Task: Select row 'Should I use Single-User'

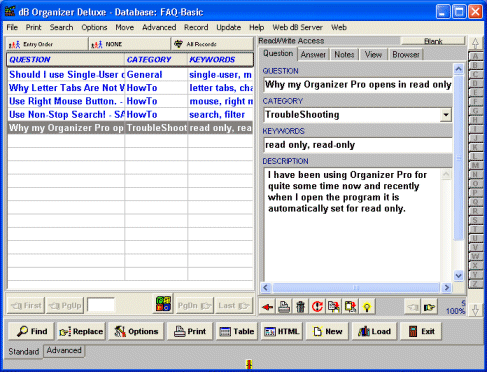Action: pos(130,75)
